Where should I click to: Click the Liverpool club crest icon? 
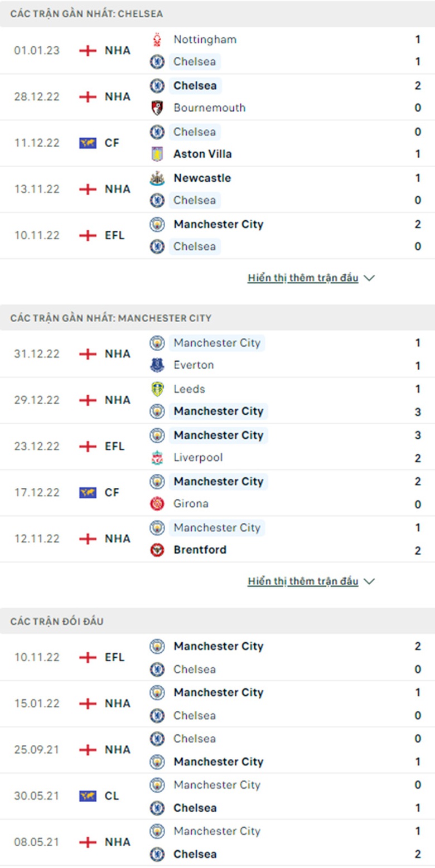(x=158, y=458)
